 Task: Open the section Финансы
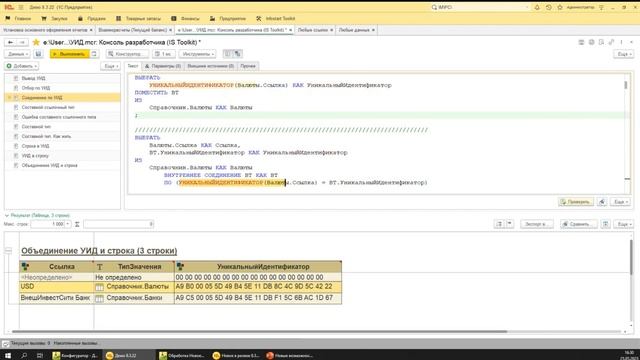click(x=186, y=18)
